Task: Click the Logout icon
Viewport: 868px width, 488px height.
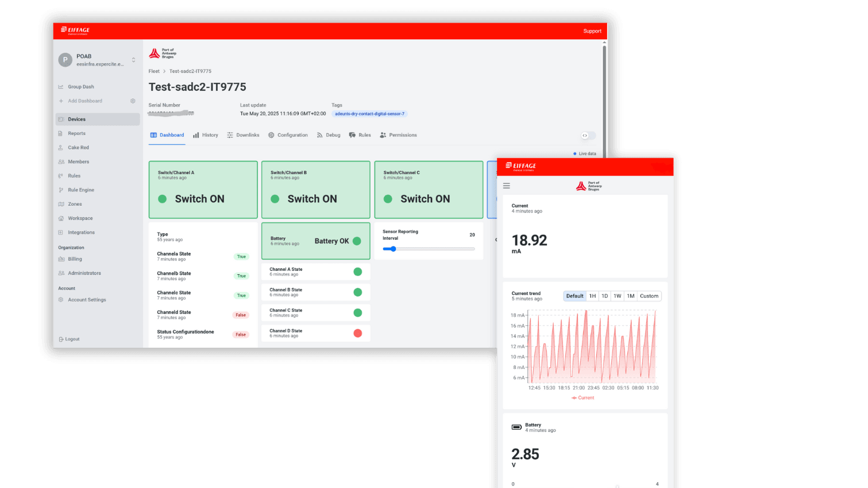Action: [61, 339]
